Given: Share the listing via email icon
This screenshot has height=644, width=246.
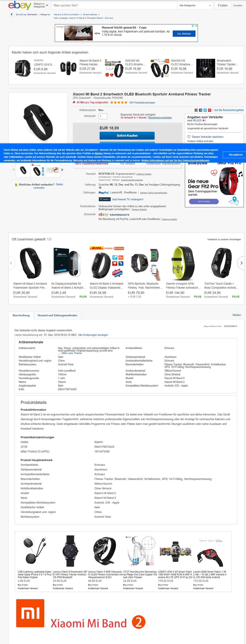Looking at the screenshot, I should pyautogui.click(x=196, y=110).
